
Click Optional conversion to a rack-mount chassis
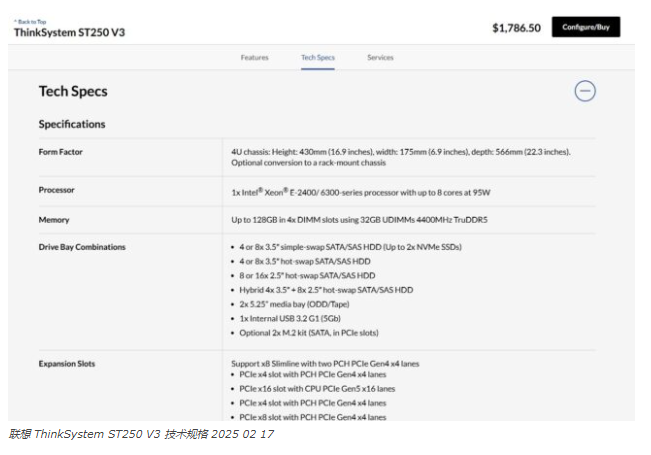click(308, 163)
